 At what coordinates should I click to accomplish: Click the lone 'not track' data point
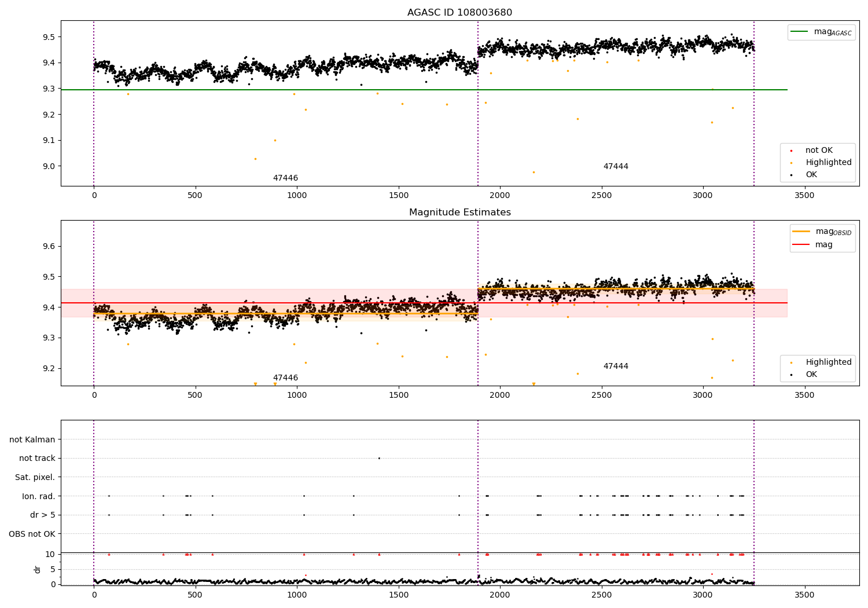pos(379,458)
